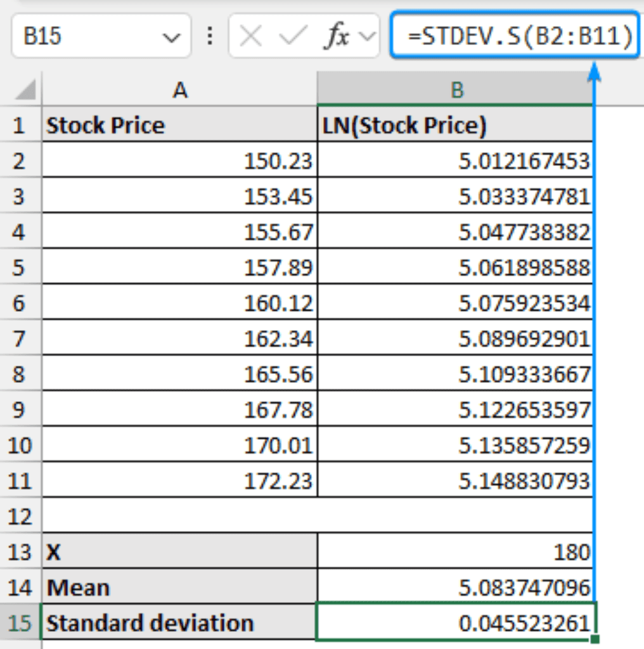This screenshot has height=649, width=644.
Task: Click the LN(Stock Price) header cell
Action: pos(455,125)
